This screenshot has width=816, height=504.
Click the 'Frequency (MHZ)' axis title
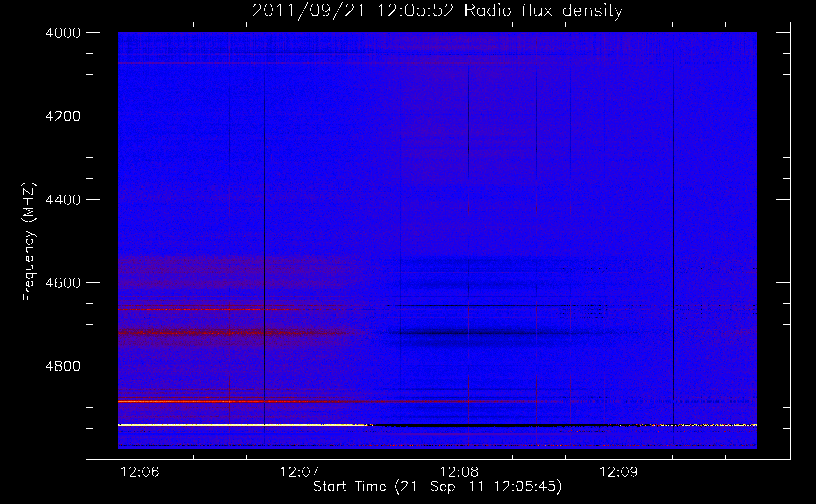point(29,242)
